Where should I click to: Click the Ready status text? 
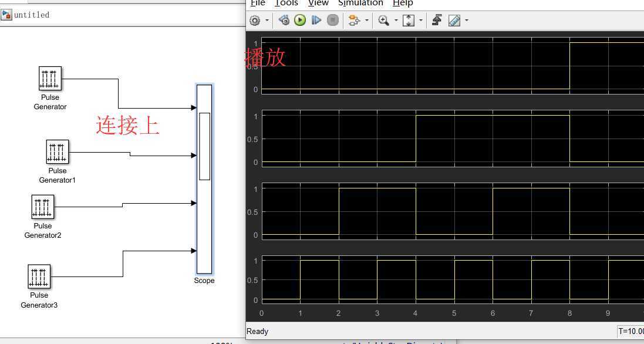tap(258, 331)
